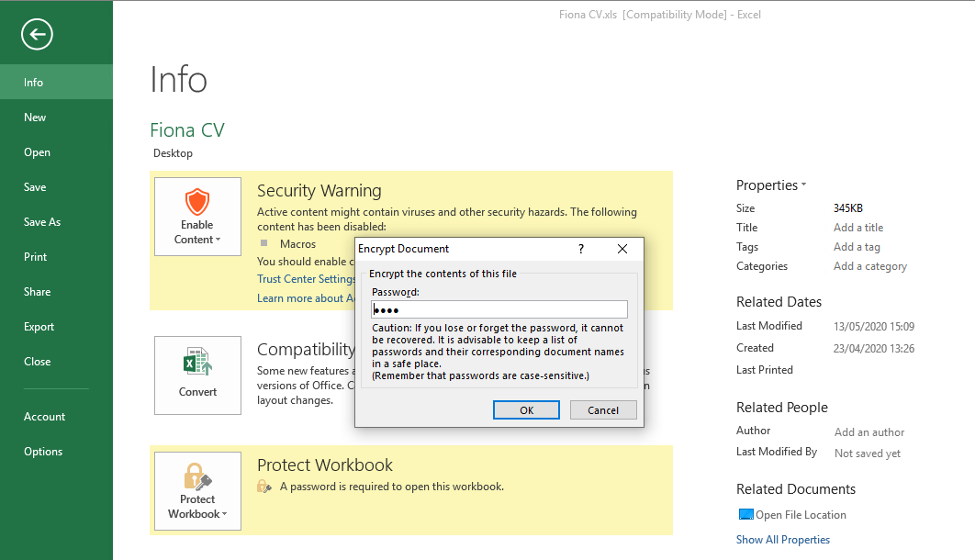Open Excel Options

[57, 452]
